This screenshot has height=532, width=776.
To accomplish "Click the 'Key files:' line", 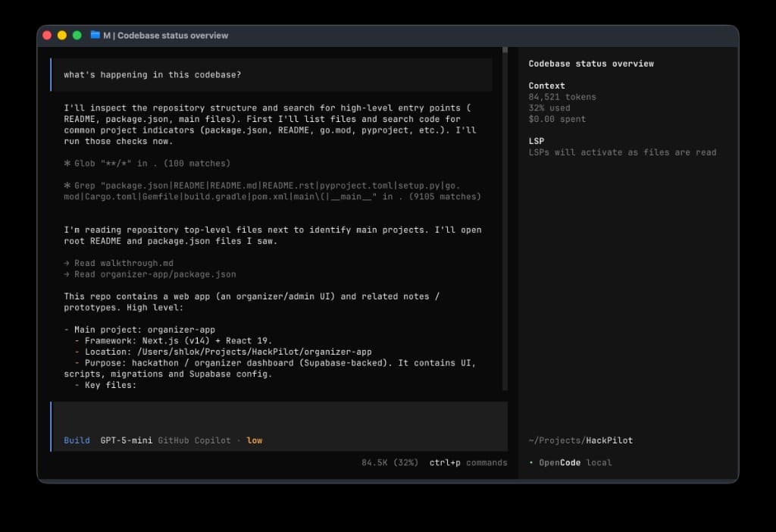I will [x=105, y=385].
